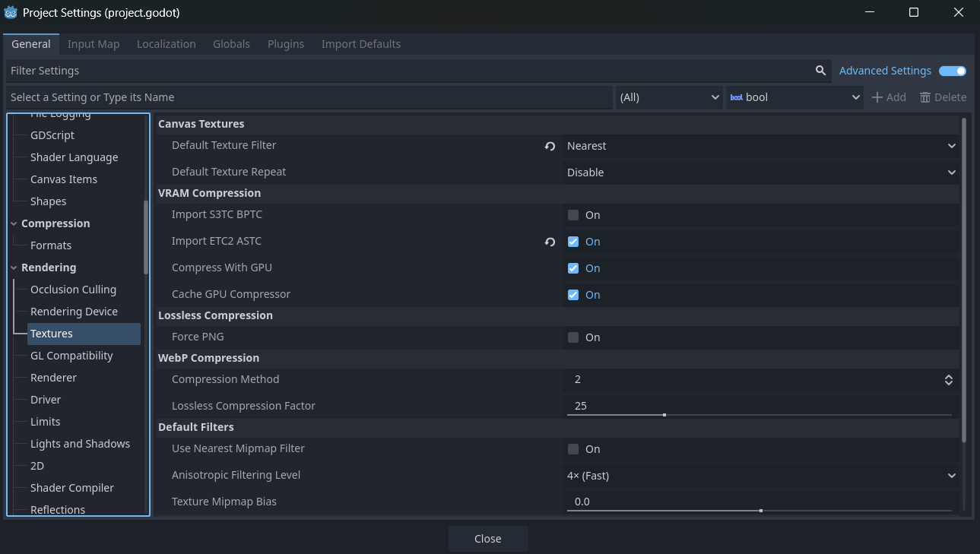Open the Import Defaults tab

360,44
